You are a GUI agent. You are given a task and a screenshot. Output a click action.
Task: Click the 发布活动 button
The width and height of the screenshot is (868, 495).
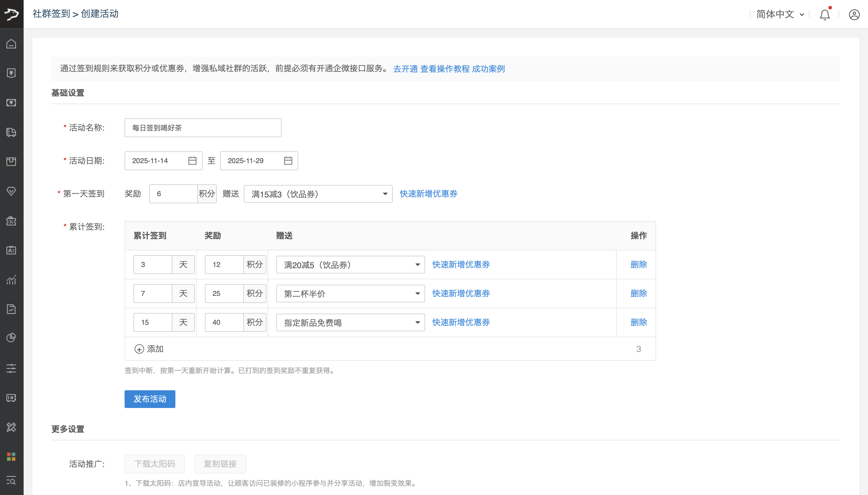click(150, 399)
